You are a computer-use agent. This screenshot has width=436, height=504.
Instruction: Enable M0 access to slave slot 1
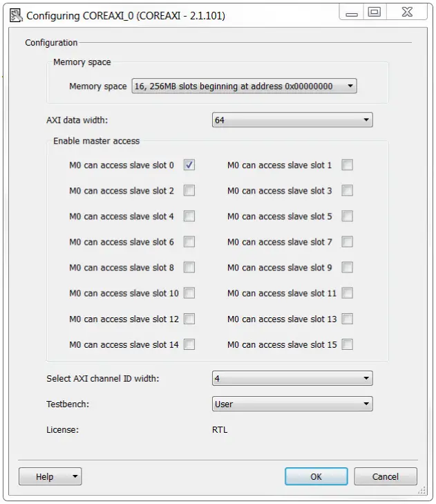[x=348, y=165]
